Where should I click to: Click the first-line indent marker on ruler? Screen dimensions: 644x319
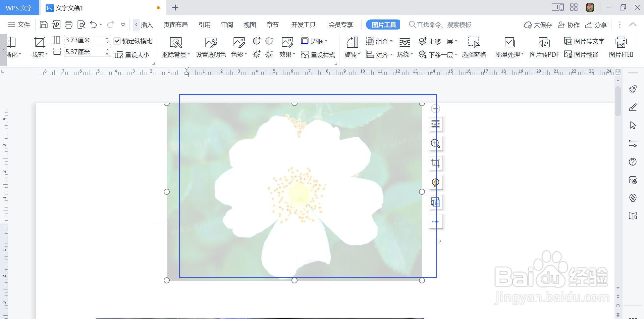tap(186, 69)
